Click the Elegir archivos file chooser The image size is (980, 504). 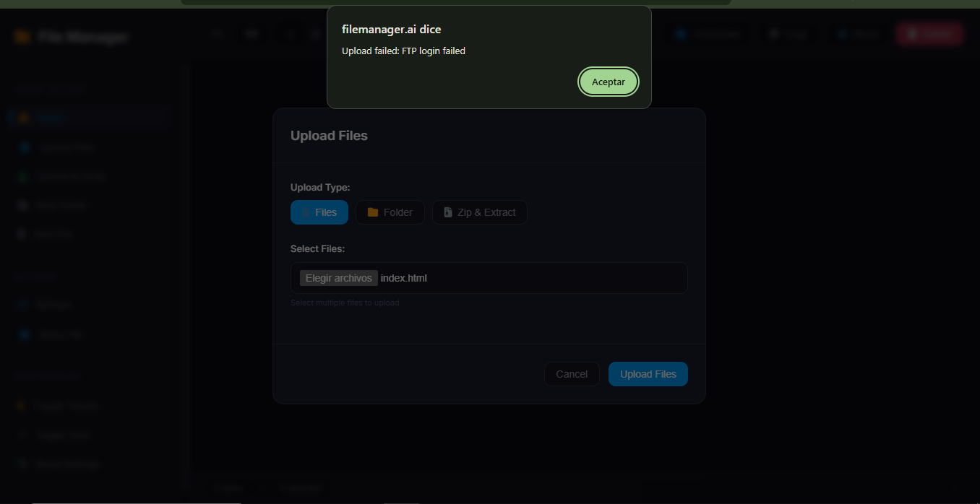[x=338, y=278]
